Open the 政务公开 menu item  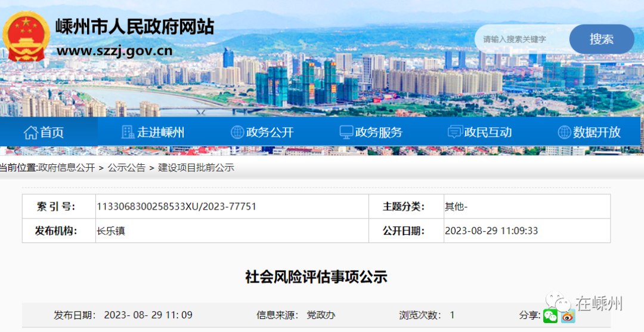click(270, 133)
